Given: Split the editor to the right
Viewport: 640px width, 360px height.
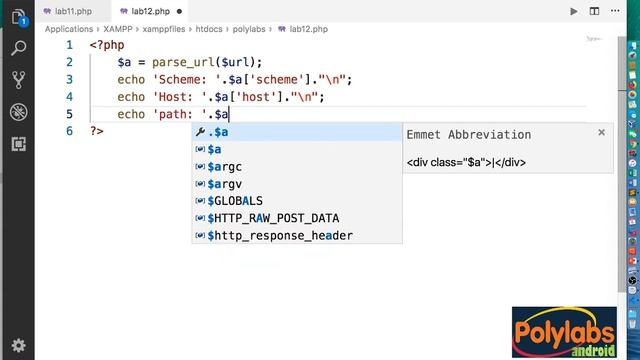Looking at the screenshot, I should click(594, 11).
